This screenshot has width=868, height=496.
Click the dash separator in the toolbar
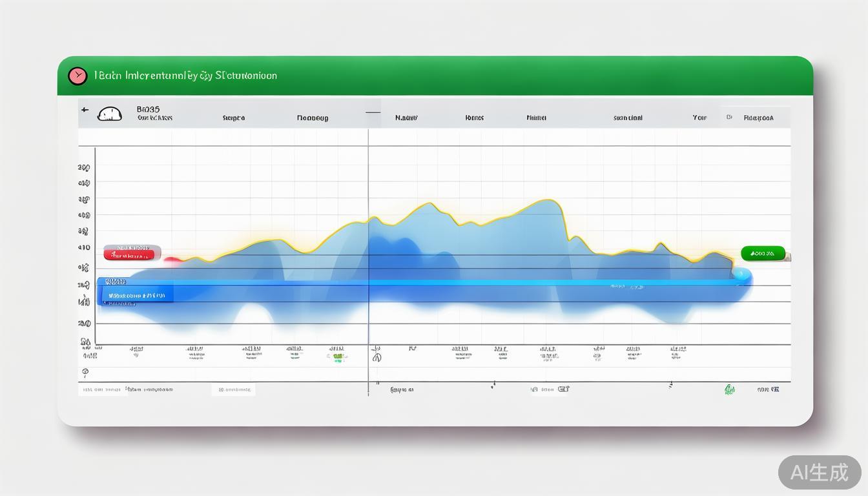[x=373, y=112]
